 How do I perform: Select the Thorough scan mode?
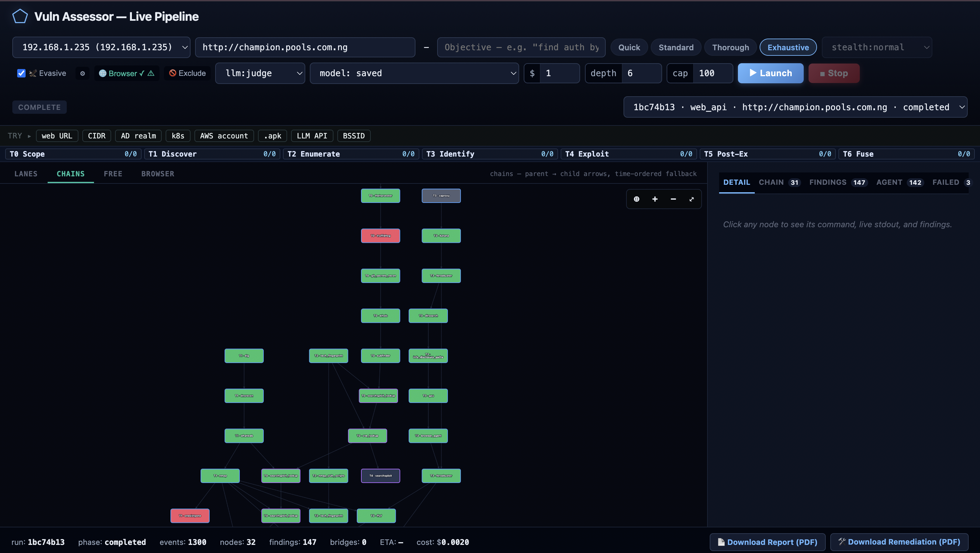(730, 47)
